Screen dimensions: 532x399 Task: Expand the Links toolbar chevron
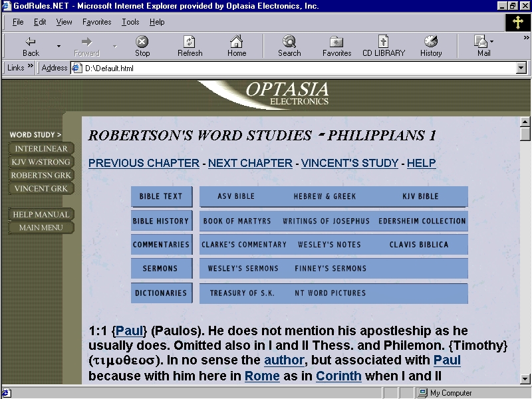[x=31, y=67]
